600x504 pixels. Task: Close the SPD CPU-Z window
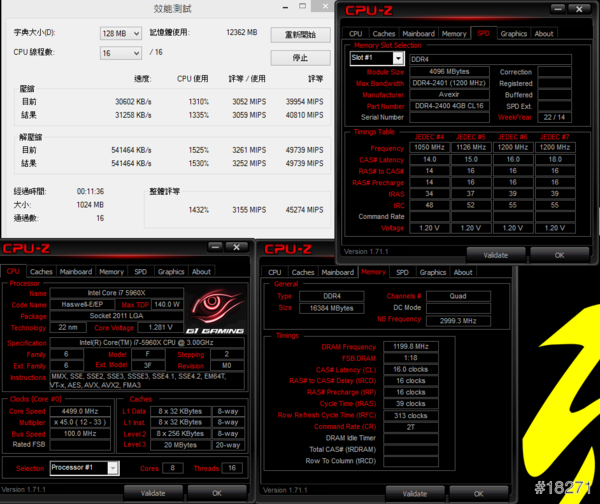coord(579,9)
